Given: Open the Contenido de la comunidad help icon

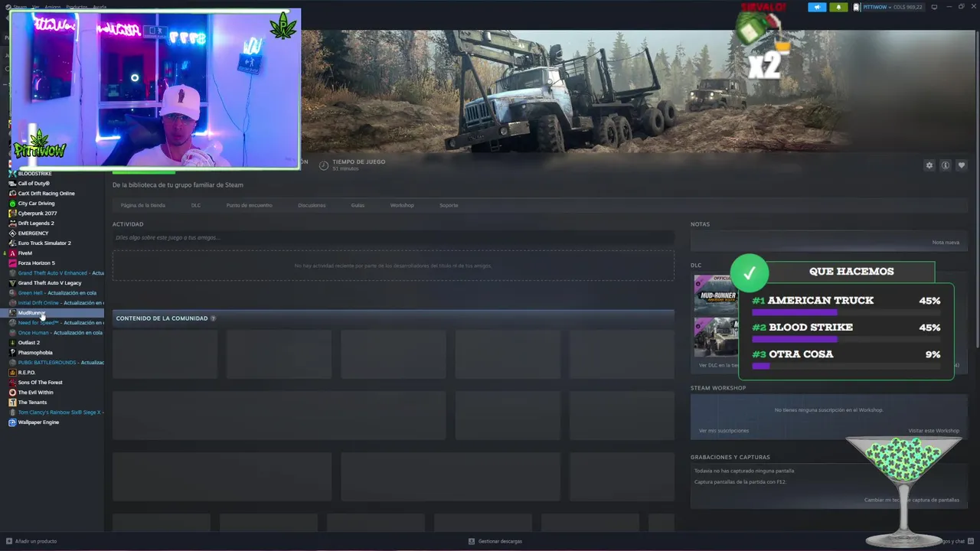Looking at the screenshot, I should [213, 318].
